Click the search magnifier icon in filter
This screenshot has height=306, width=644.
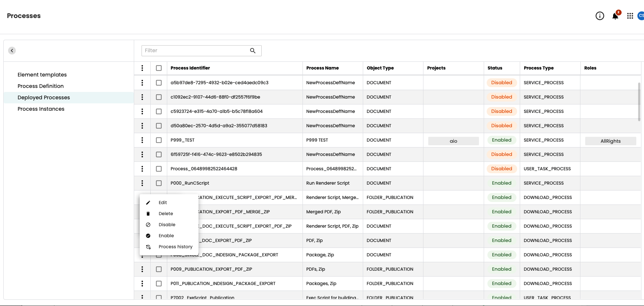coord(253,50)
